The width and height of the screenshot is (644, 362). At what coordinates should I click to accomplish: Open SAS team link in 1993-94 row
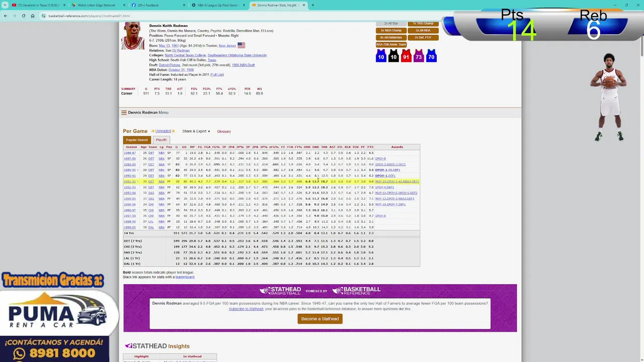point(151,193)
